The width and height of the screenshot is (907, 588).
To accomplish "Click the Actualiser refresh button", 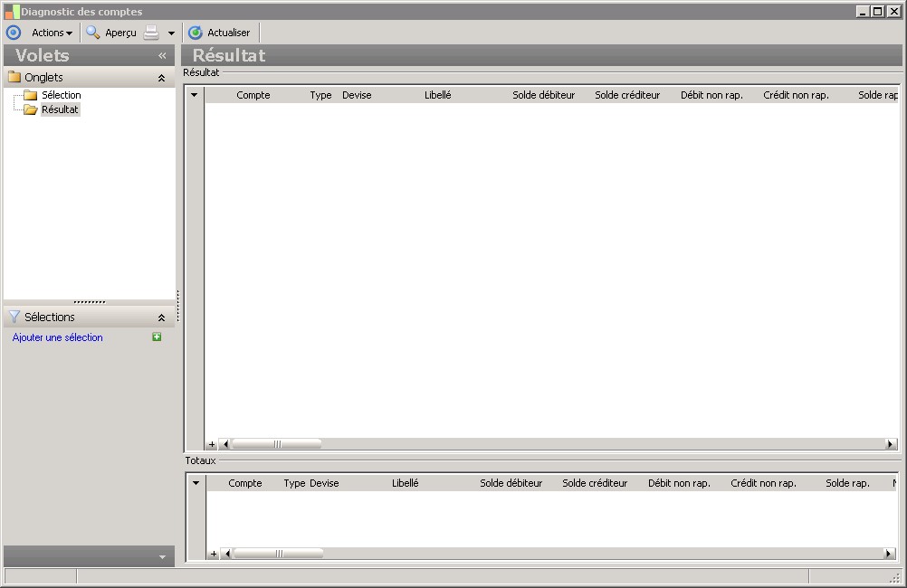I will click(219, 33).
